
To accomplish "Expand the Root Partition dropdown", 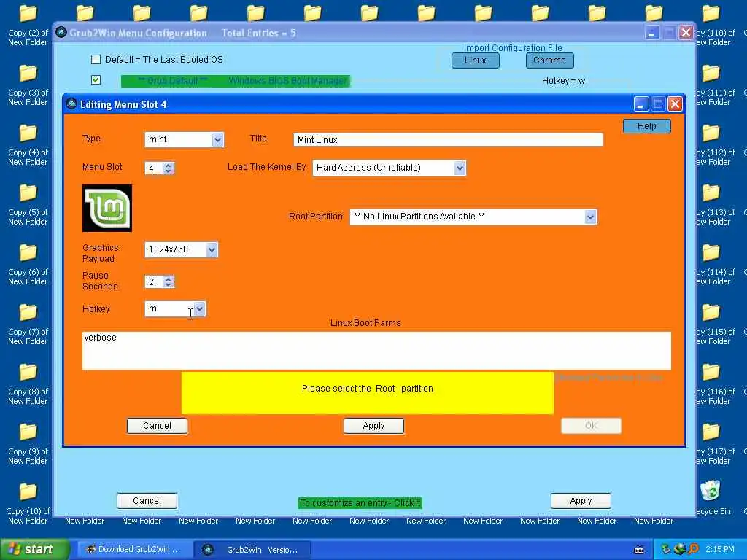I will 590,217.
